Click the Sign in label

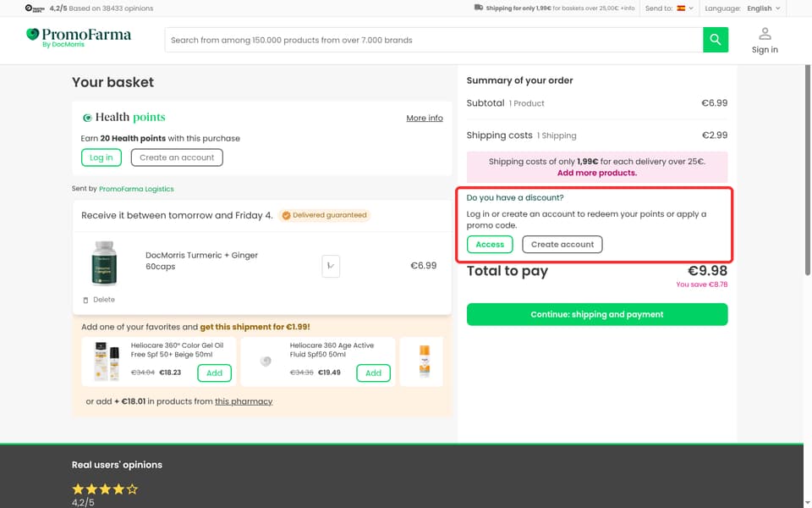click(765, 50)
